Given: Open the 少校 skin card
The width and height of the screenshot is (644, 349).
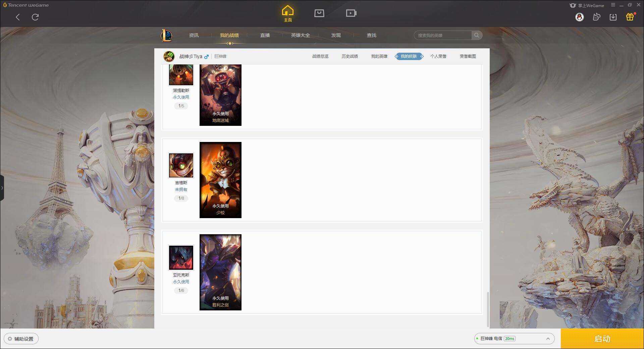Looking at the screenshot, I should pos(220,180).
